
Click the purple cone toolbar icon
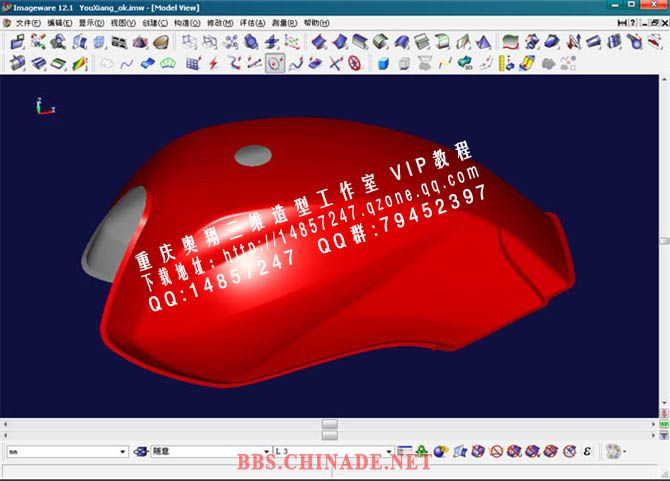pos(140,42)
